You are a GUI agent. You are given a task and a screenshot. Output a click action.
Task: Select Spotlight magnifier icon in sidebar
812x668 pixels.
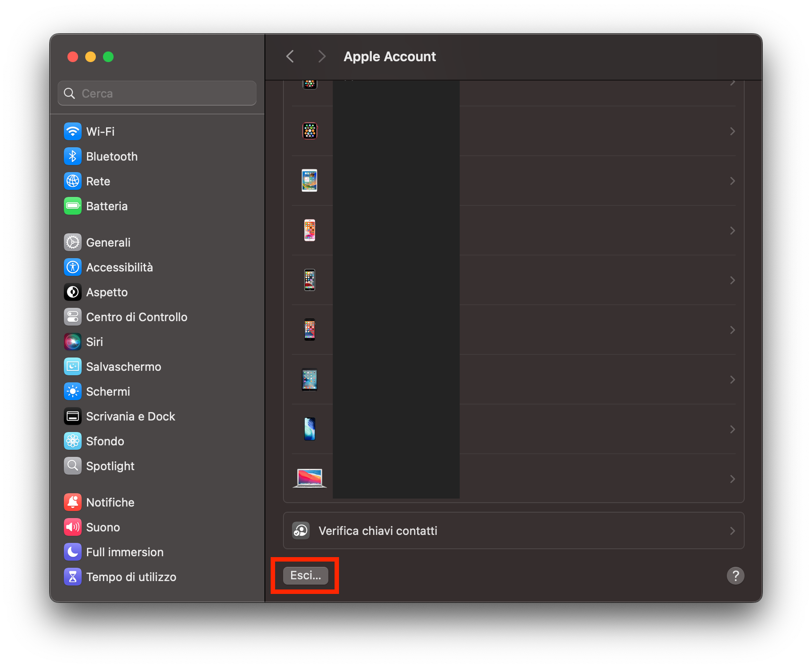[x=73, y=466]
